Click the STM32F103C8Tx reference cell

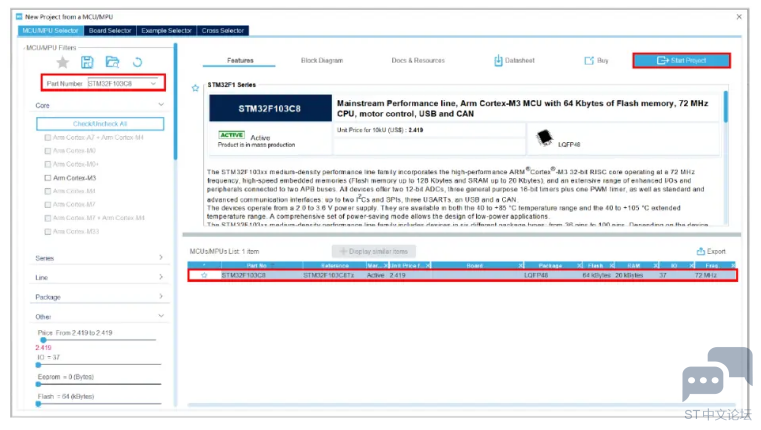(329, 275)
